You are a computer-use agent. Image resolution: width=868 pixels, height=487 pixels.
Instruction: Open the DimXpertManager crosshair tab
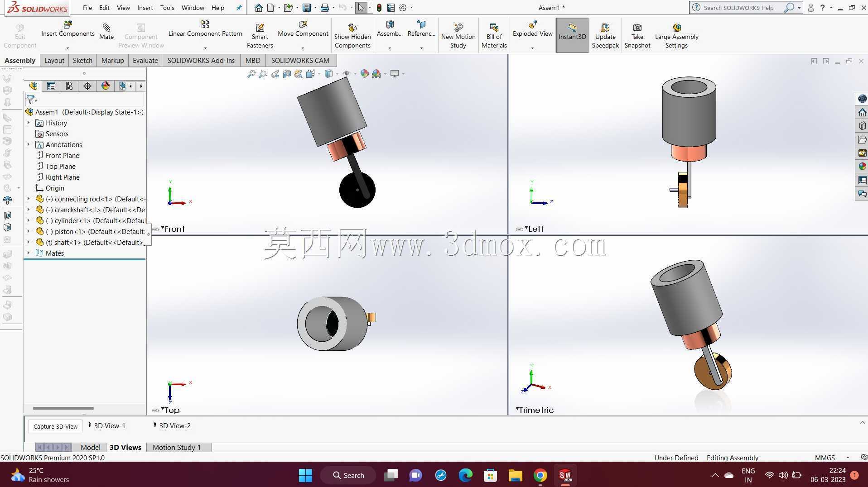[87, 86]
